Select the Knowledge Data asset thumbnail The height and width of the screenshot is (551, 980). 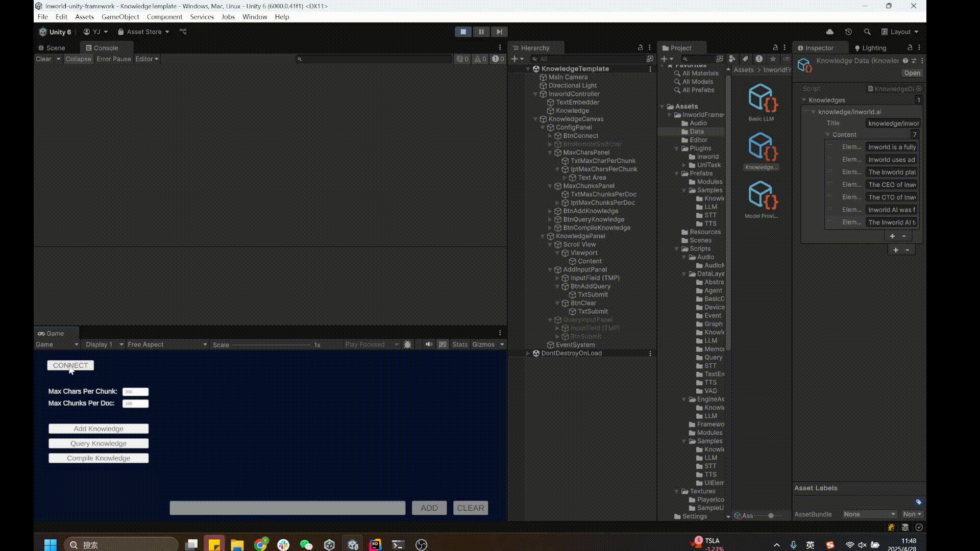tap(761, 148)
